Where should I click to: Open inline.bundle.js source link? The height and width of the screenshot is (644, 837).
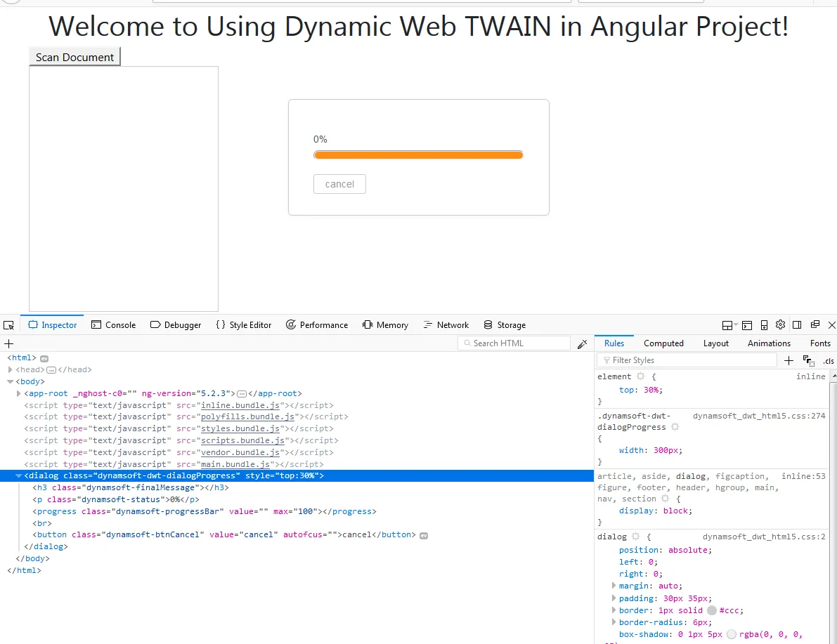coord(240,405)
